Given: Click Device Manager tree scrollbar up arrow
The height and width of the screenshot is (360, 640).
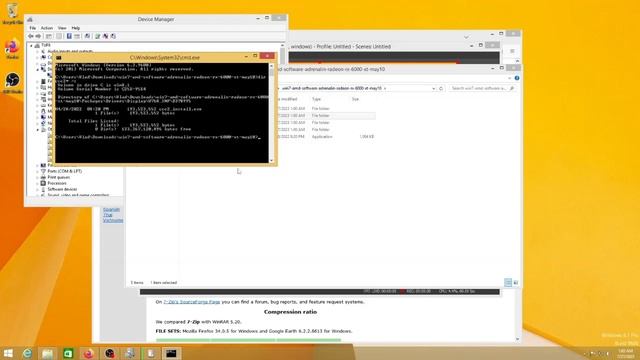Looking at the screenshot, I should pos(282,45).
